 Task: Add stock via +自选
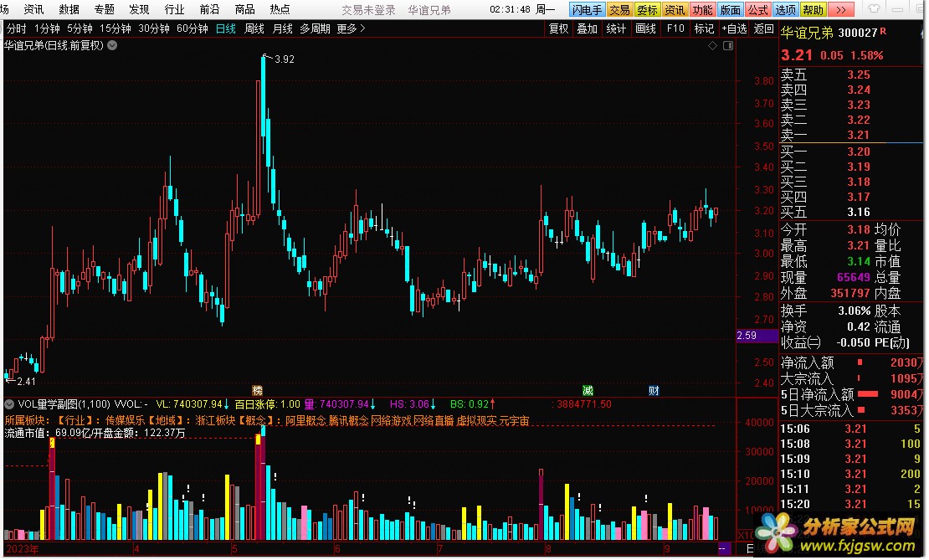pyautogui.click(x=735, y=28)
